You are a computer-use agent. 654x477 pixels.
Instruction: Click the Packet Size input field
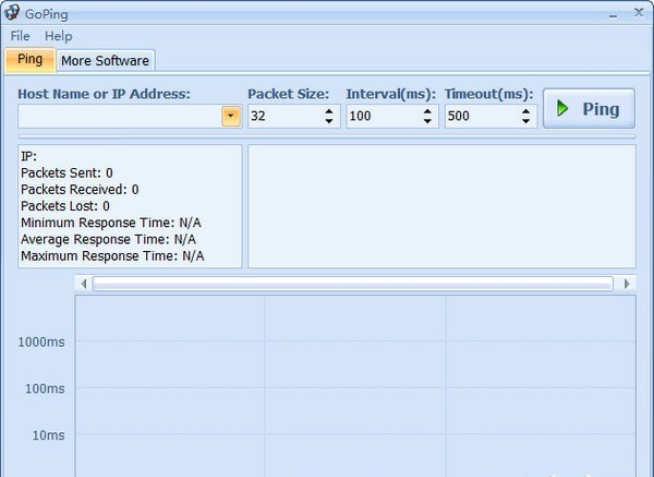(283, 116)
